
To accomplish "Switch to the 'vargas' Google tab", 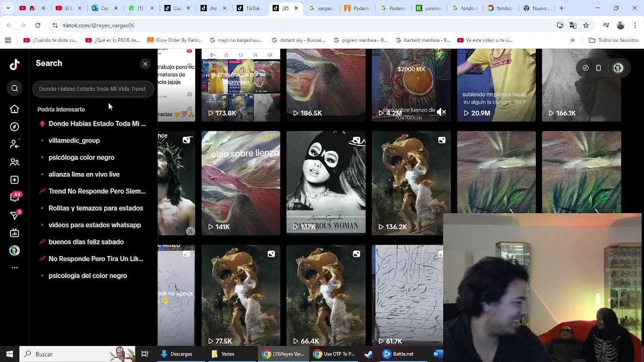I will tap(320, 8).
